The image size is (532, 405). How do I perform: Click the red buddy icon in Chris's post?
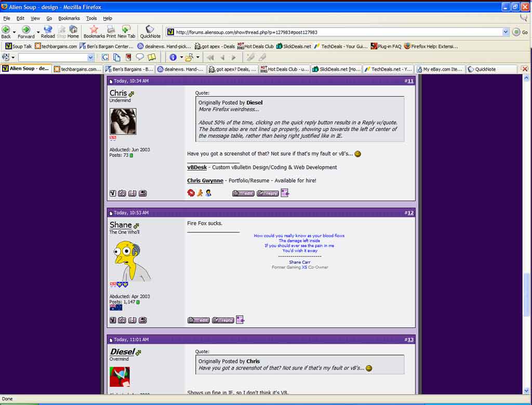coord(191,193)
